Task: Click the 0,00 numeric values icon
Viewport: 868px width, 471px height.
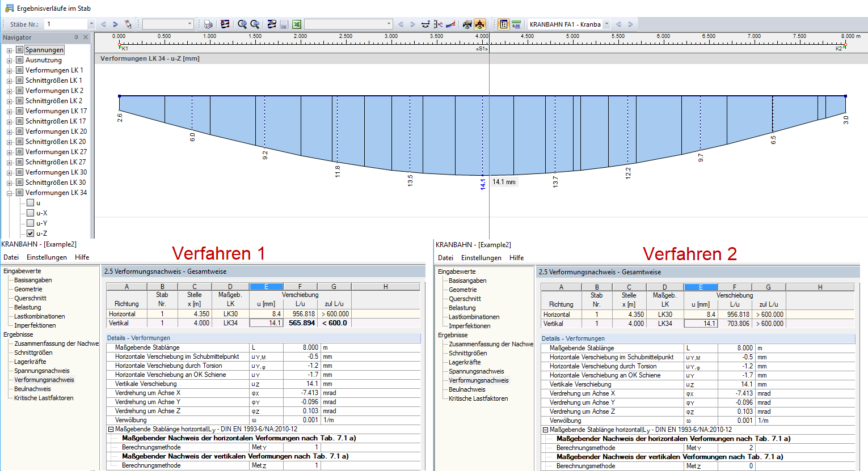Action: tap(516, 24)
